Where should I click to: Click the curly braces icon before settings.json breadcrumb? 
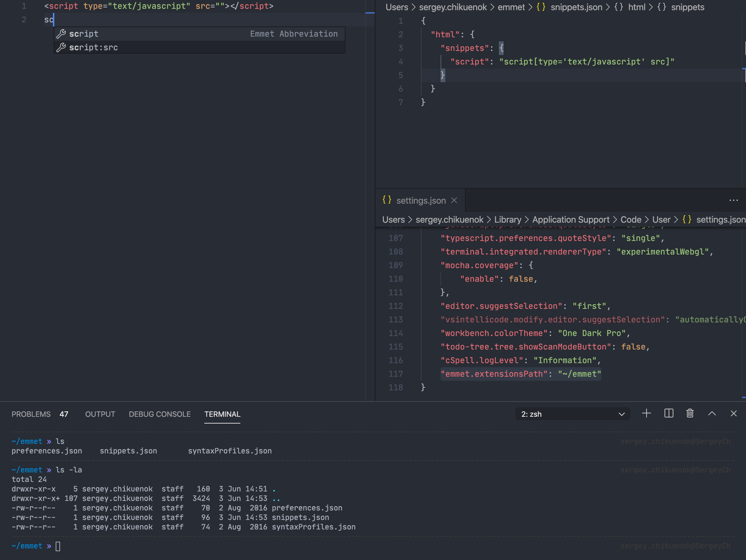[687, 220]
